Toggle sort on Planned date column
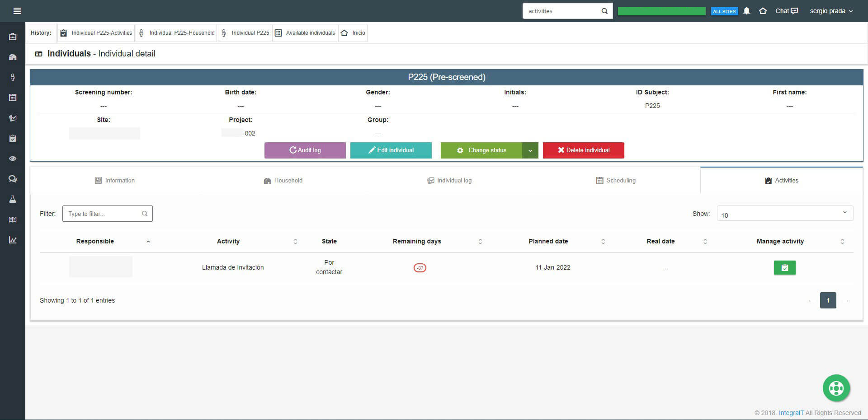Viewport: 868px width, 420px height. [x=548, y=242]
